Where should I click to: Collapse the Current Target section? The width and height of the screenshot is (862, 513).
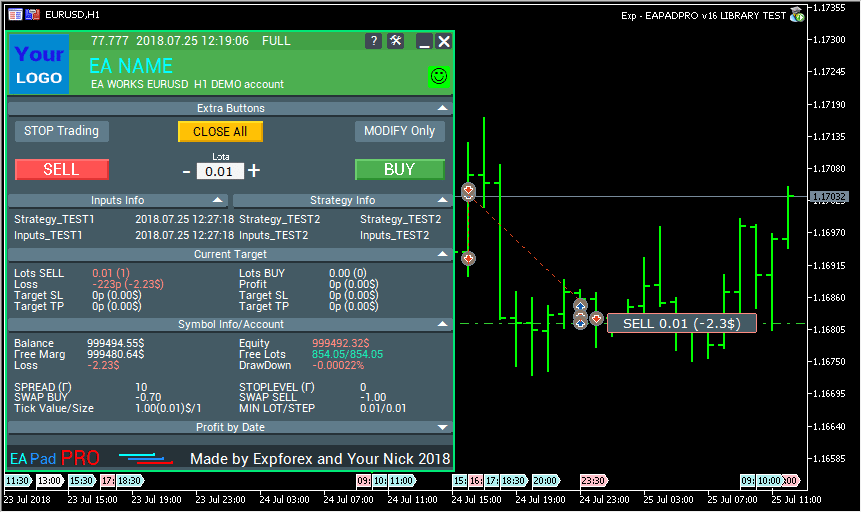coord(442,255)
